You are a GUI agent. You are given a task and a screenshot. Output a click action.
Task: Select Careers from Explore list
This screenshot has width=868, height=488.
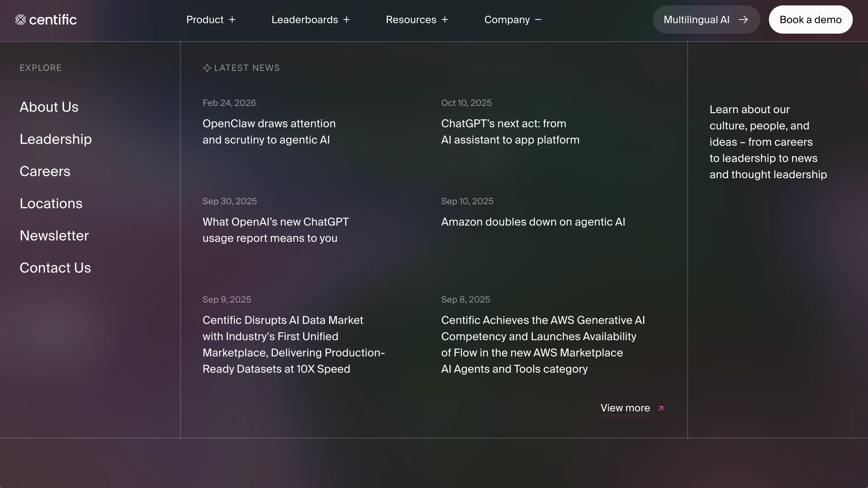(45, 171)
